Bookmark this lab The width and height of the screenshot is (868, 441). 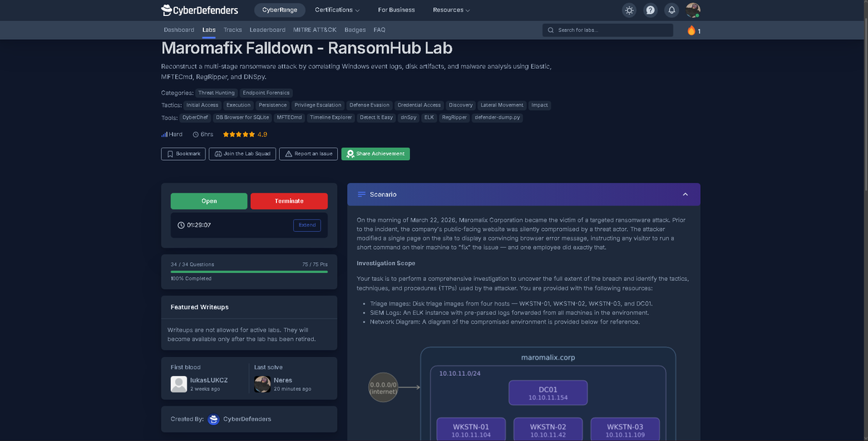(183, 154)
